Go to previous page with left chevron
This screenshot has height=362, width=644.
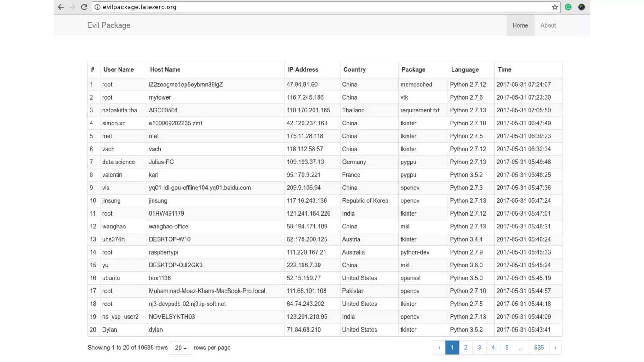pos(439,348)
